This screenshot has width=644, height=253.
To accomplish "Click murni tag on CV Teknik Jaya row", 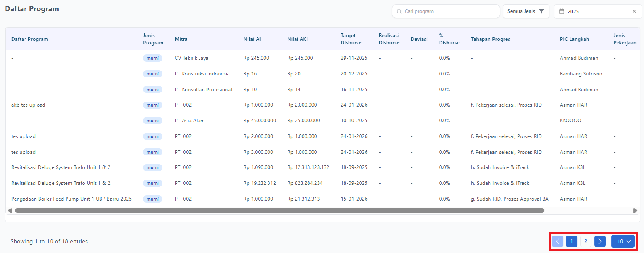I will pos(153,58).
